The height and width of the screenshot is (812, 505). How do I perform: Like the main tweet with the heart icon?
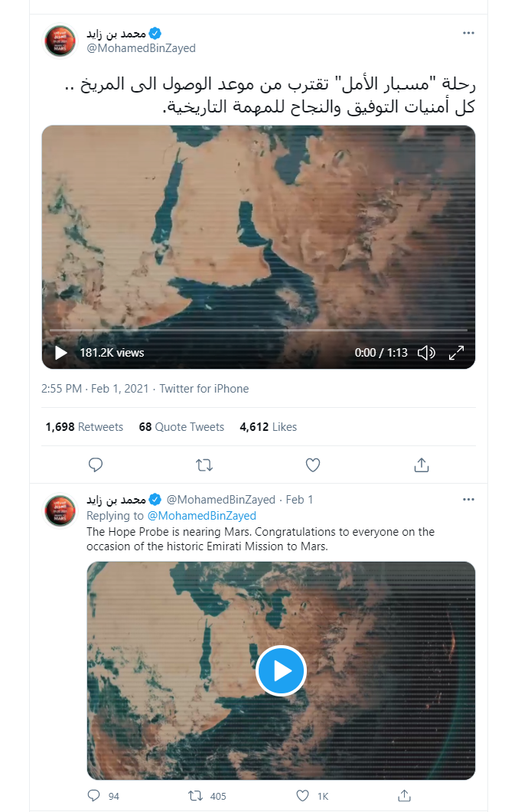pos(312,465)
